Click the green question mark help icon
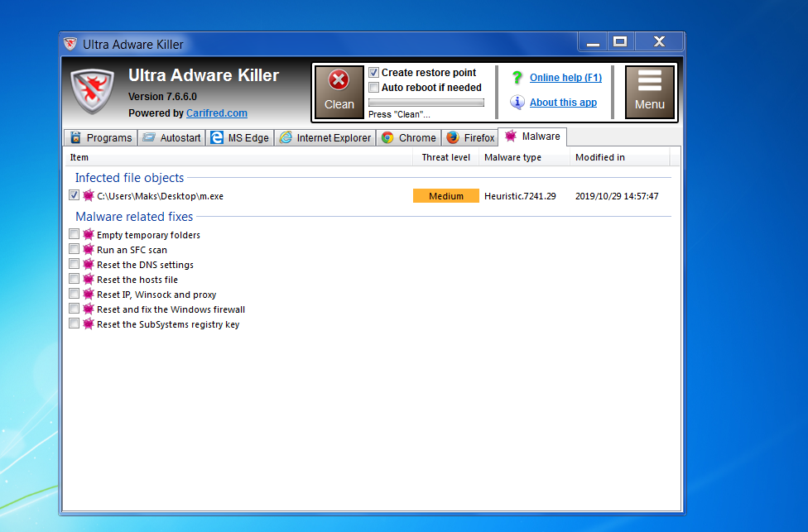The height and width of the screenshot is (532, 808). click(x=517, y=77)
